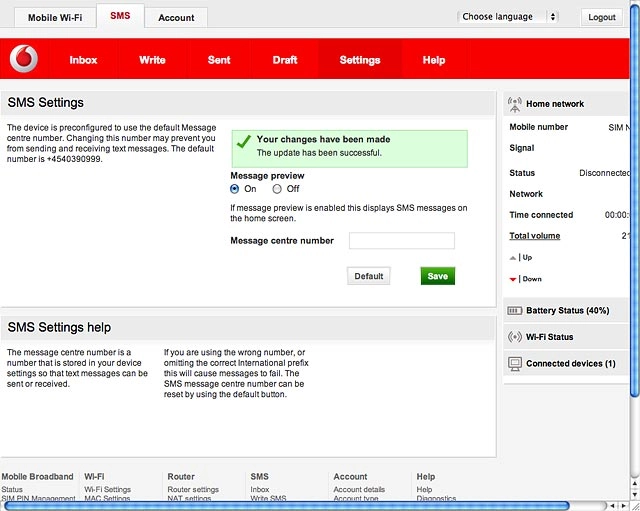Open the footer Status link

pyautogui.click(x=12, y=489)
